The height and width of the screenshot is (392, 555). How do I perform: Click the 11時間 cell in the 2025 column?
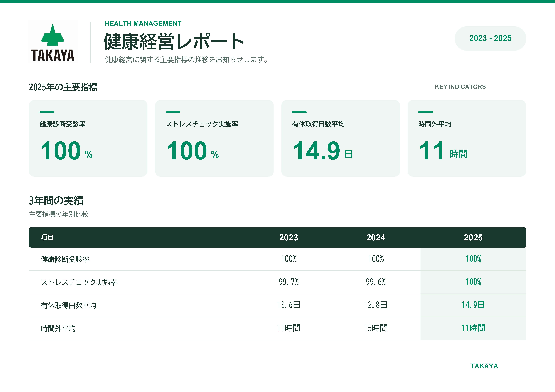473,328
